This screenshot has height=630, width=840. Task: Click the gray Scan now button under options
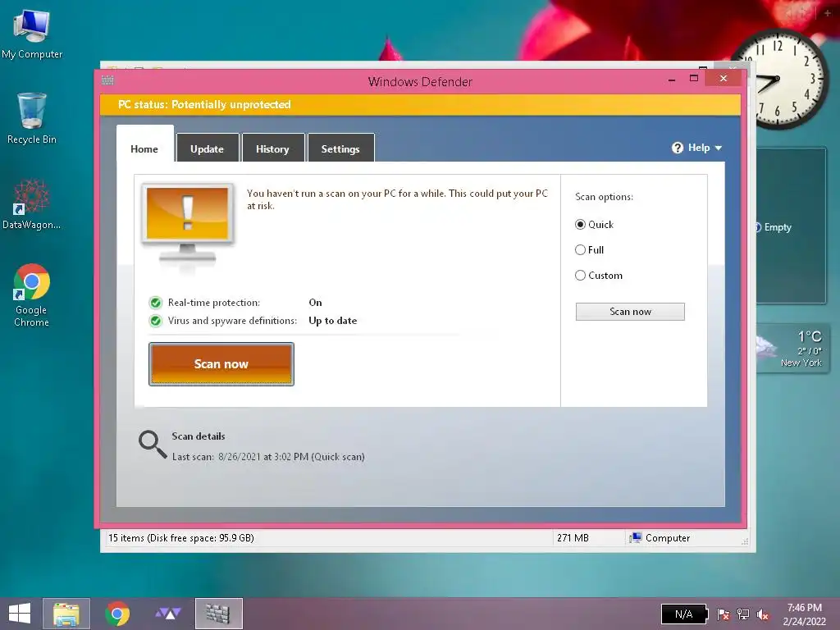point(630,312)
